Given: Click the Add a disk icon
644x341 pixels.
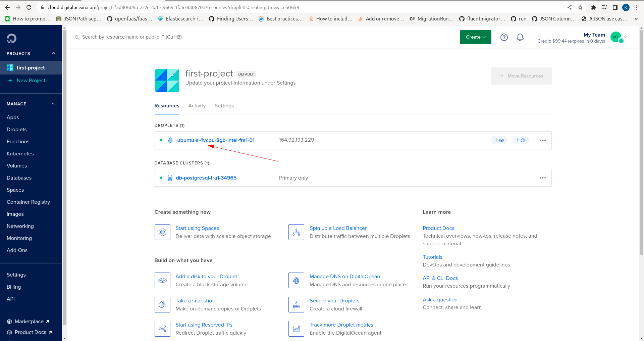Looking at the screenshot, I should pyautogui.click(x=162, y=281).
